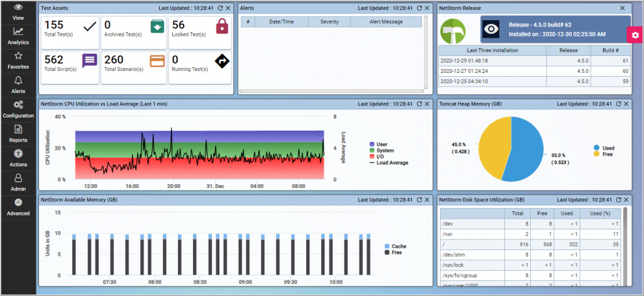644x296 pixels.
Task: Click the pink settings gear button
Action: tap(635, 35)
